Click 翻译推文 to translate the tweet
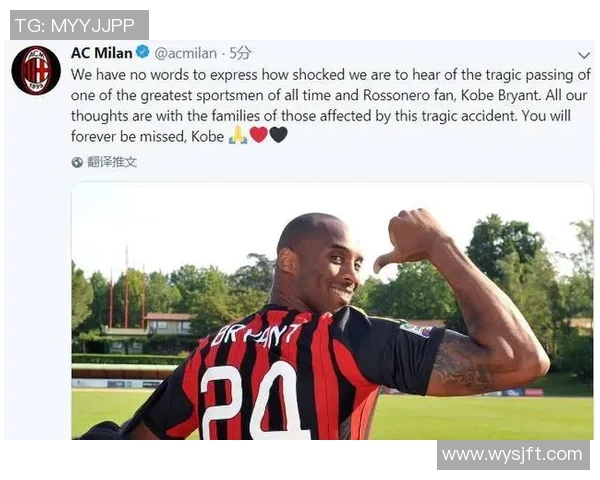The width and height of the screenshot is (600, 480). pyautogui.click(x=112, y=162)
